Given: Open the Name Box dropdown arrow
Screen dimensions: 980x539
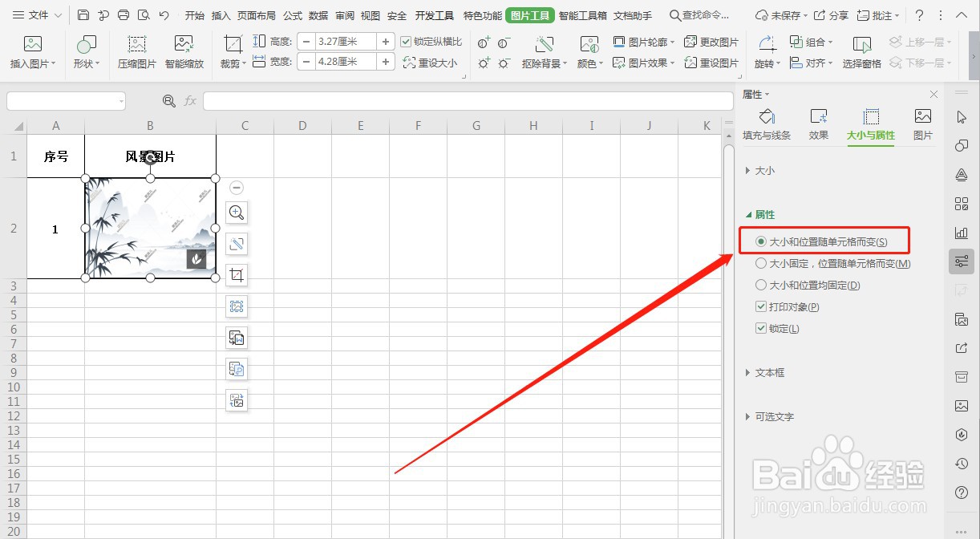Looking at the screenshot, I should [121, 101].
